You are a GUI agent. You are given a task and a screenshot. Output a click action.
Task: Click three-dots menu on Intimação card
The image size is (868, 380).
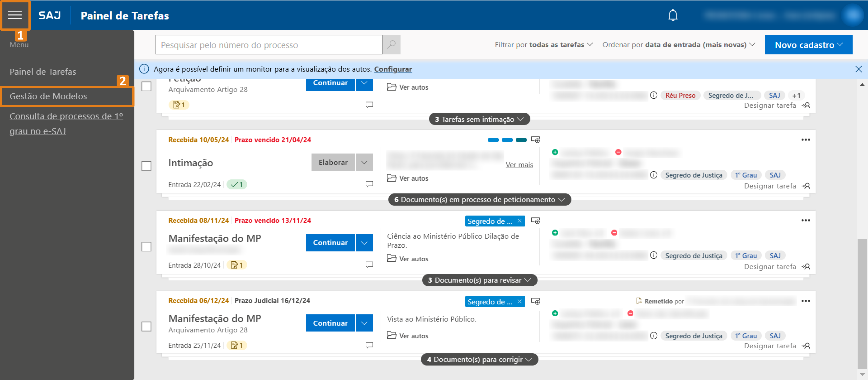(805, 139)
